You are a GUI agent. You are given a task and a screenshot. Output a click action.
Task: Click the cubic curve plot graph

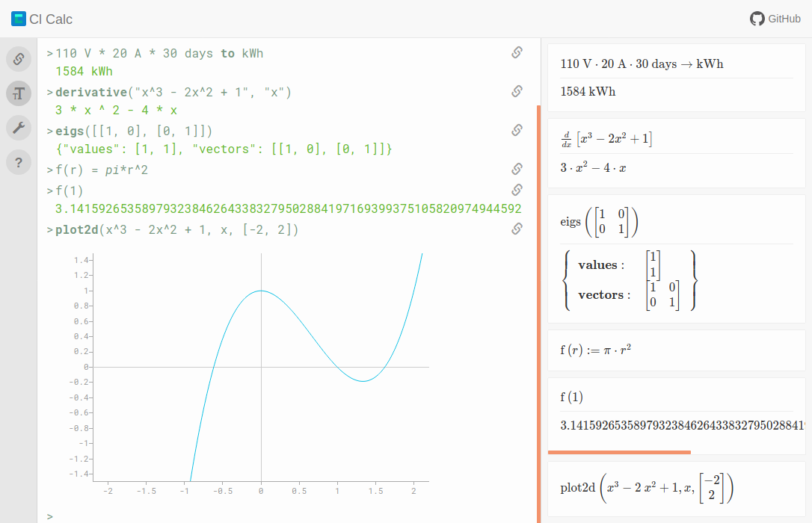[262, 366]
